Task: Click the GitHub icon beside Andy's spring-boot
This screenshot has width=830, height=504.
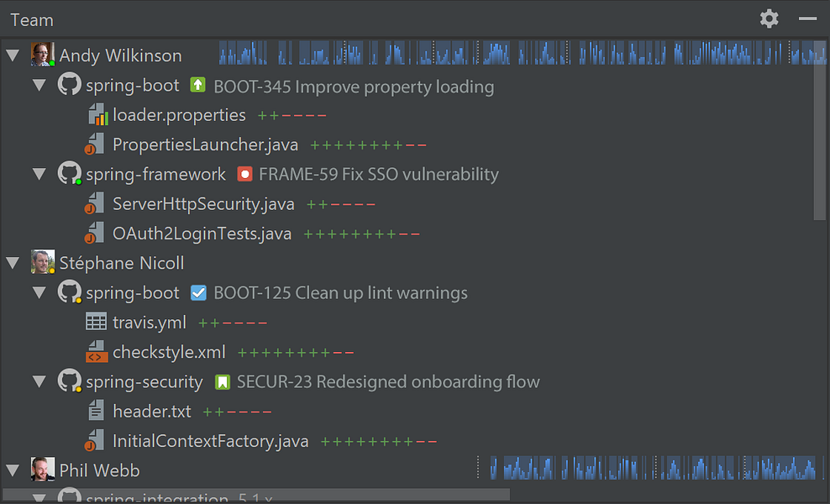Action: [70, 84]
